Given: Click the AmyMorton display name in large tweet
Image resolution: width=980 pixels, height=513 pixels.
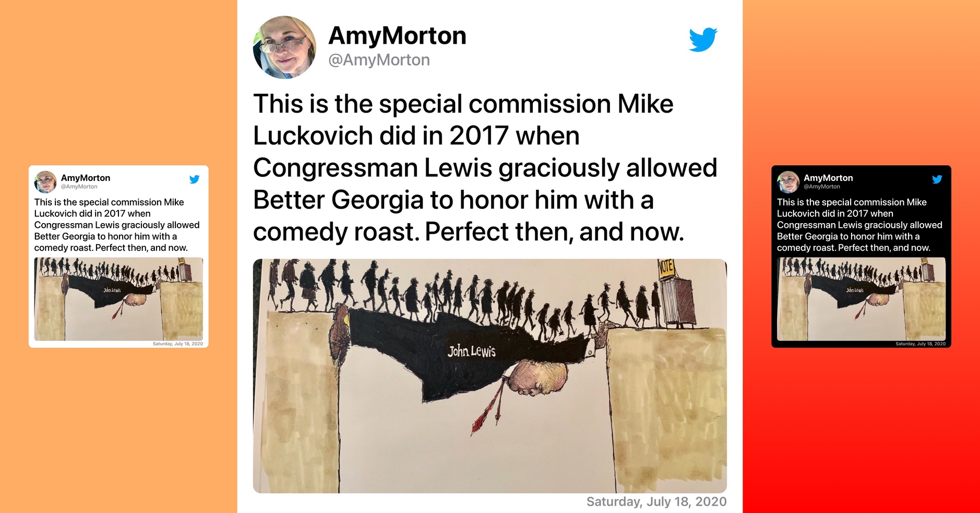Looking at the screenshot, I should [397, 35].
